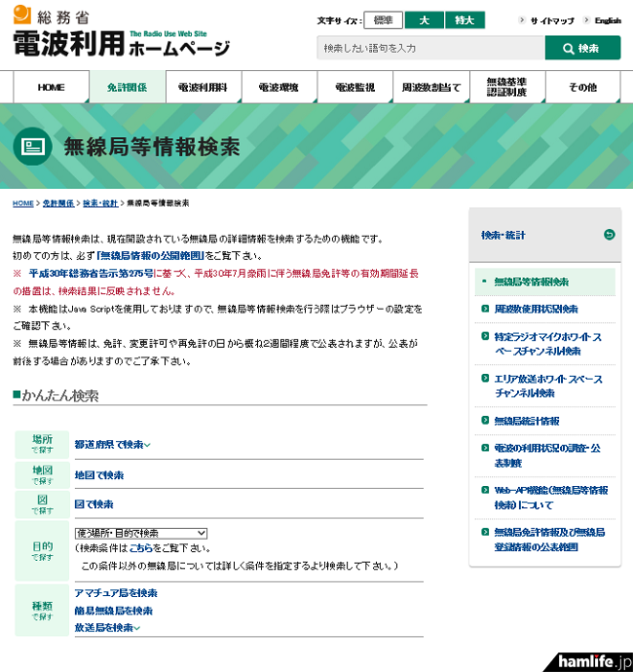The image size is (633, 672).
Task: Set font size to 大
Action: point(424,19)
